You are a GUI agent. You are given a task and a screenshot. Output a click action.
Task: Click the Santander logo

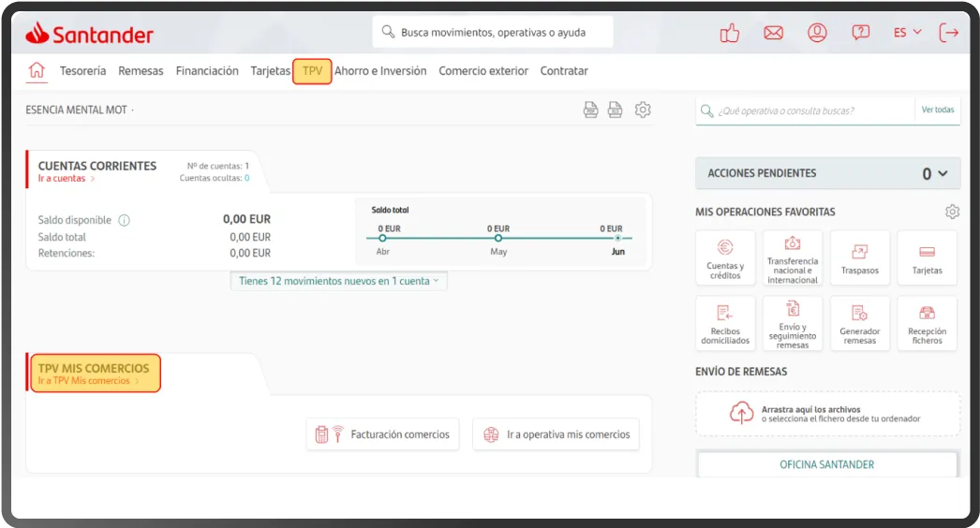(x=89, y=34)
